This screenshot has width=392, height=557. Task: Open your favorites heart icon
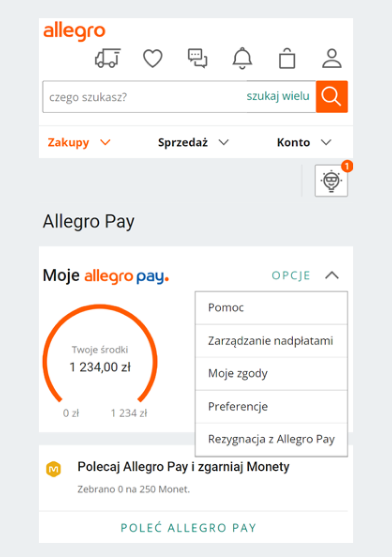click(x=153, y=58)
